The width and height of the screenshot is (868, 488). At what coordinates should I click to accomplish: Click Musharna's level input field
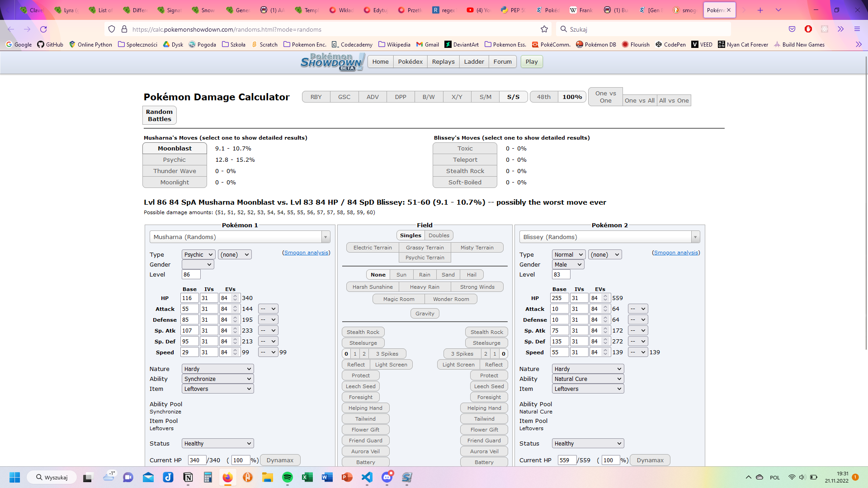point(191,275)
